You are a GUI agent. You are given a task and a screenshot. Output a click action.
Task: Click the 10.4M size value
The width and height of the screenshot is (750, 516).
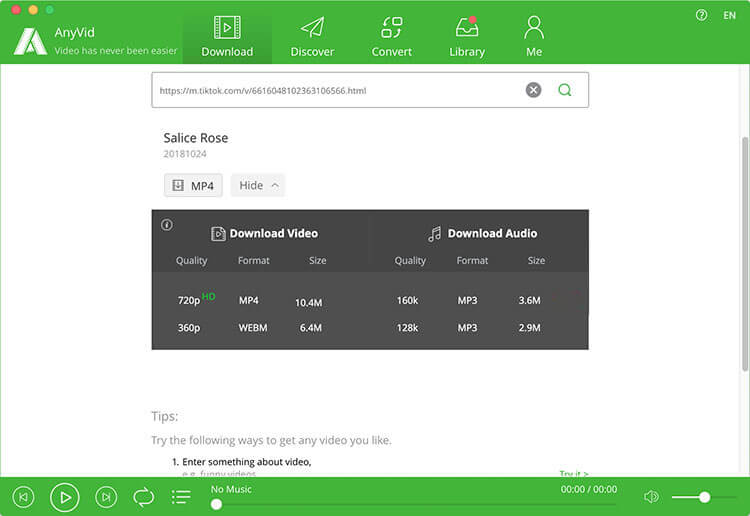tap(309, 303)
